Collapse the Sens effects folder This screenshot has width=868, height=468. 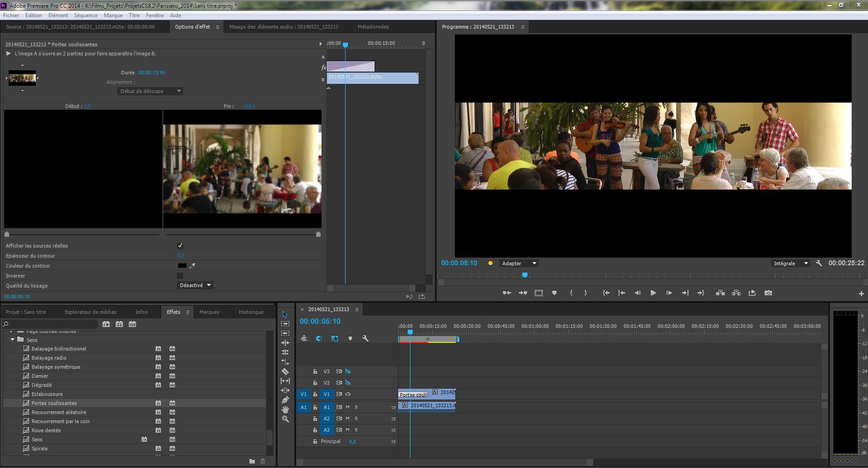pos(12,340)
